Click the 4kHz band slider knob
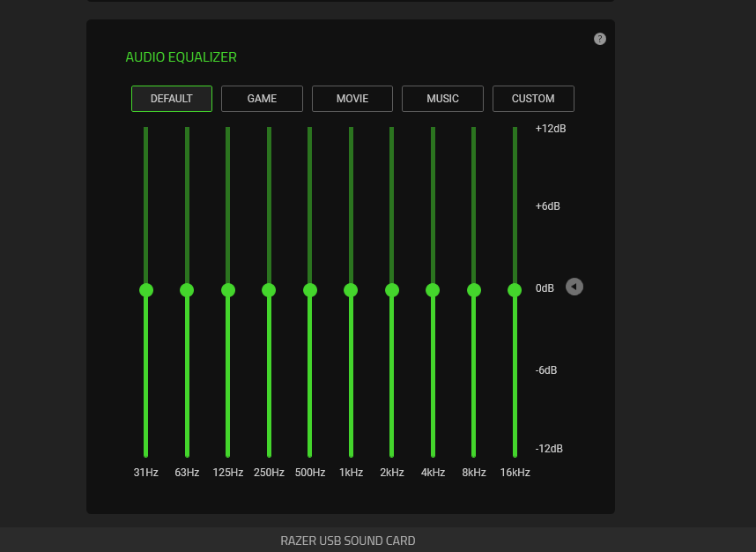Screen dimensions: 756x552 point(433,290)
